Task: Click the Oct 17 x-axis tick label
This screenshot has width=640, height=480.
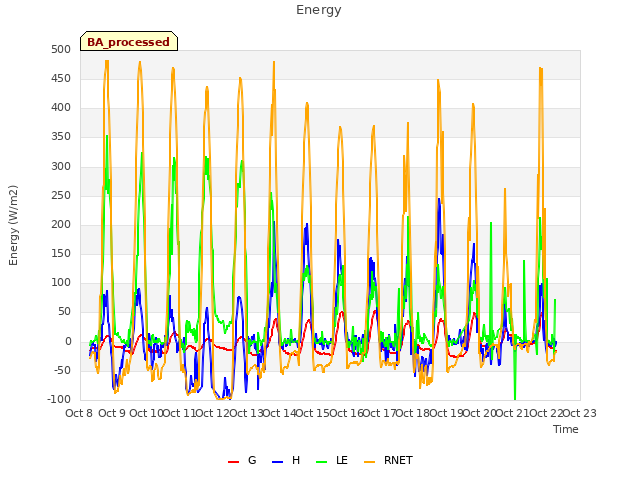Action: pos(380,413)
